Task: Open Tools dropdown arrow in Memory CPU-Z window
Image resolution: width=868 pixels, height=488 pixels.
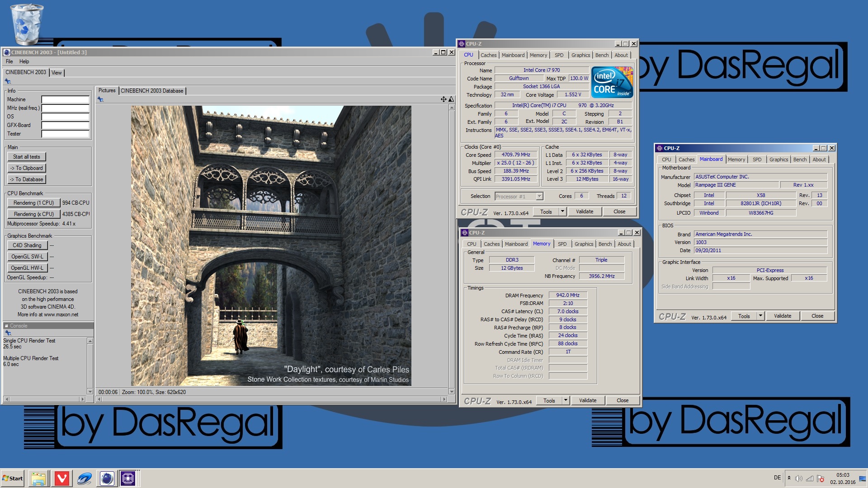Action: click(566, 400)
